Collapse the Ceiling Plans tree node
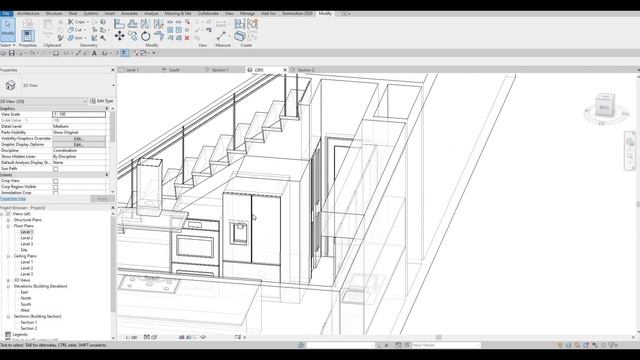This screenshot has height=360, width=640. pos(8,256)
